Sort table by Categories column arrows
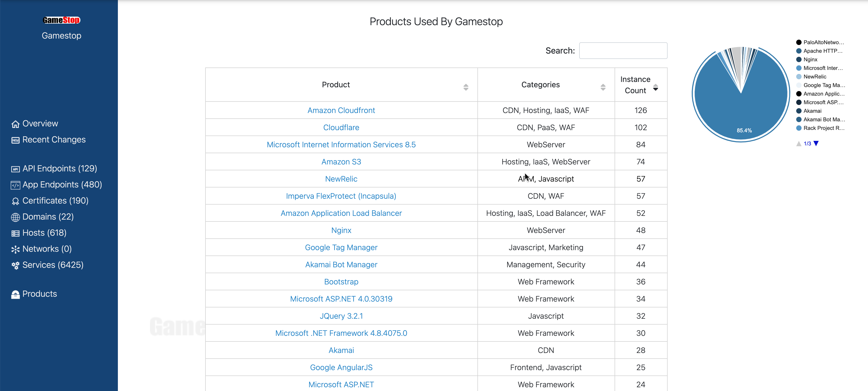868x391 pixels. [603, 88]
